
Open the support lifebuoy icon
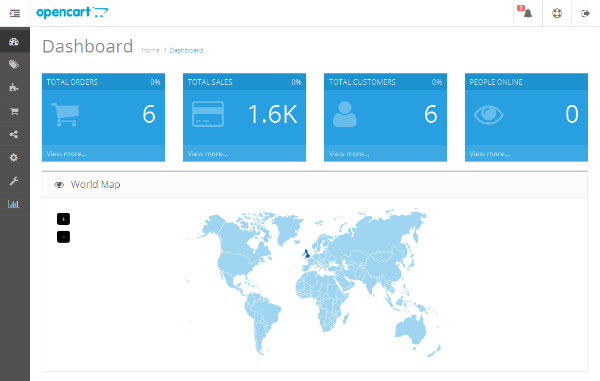pos(557,13)
